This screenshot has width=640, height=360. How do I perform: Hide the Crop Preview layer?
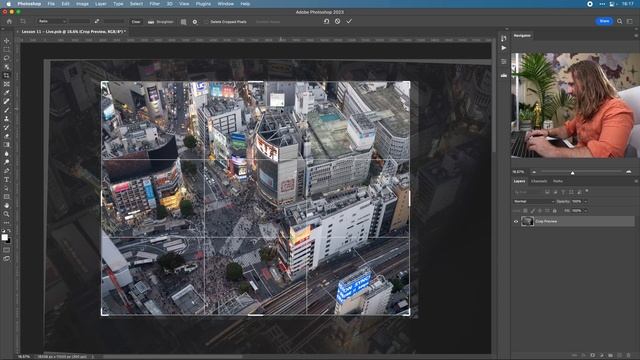click(516, 222)
